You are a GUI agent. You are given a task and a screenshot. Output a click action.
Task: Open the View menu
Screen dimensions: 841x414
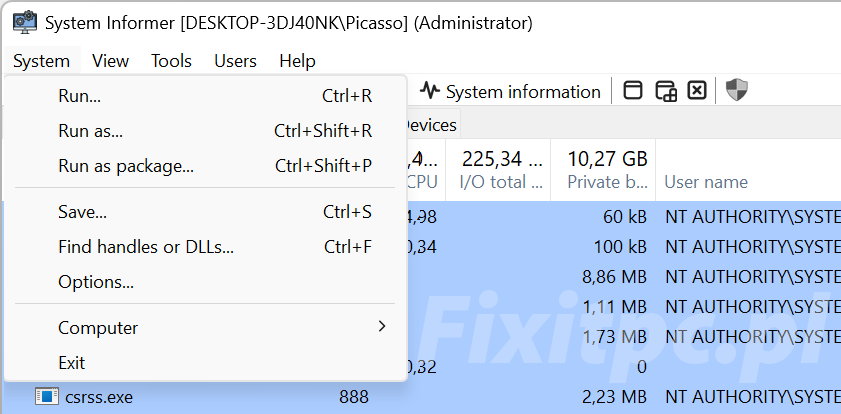[x=110, y=61]
